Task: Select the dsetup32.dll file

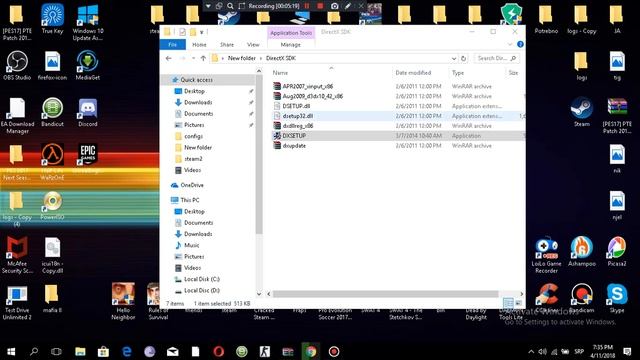Action: tap(298, 116)
